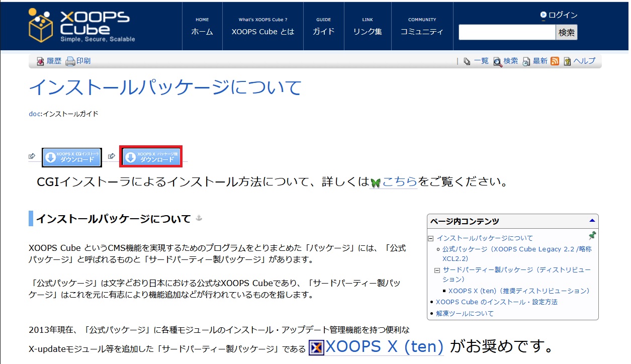Click the 最新 recent changes icon
This screenshot has width=631, height=364.
tap(526, 61)
